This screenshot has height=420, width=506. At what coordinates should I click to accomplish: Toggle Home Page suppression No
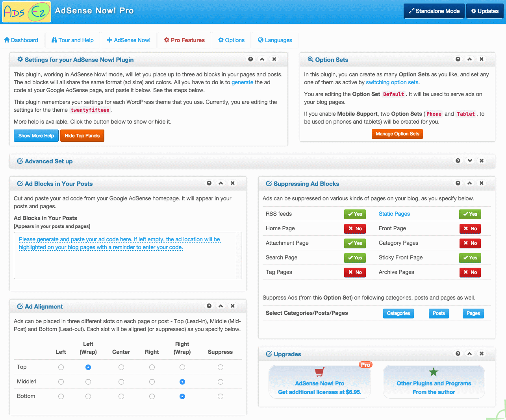355,229
